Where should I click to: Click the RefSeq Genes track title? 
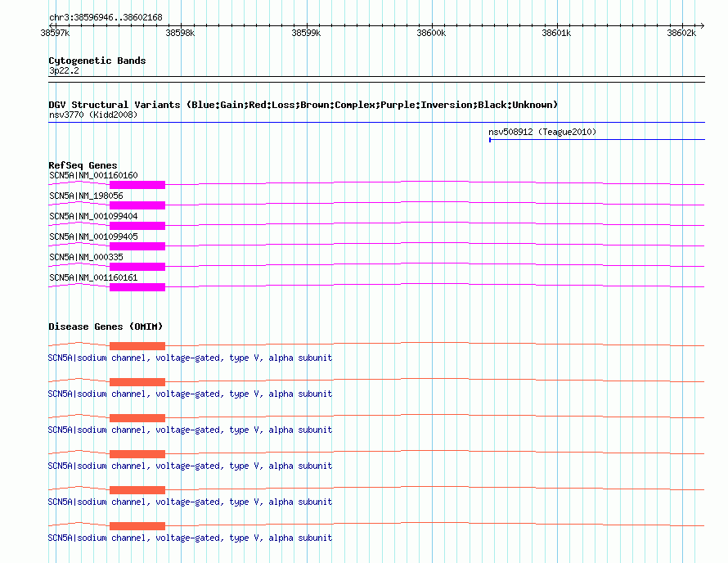[83, 165]
